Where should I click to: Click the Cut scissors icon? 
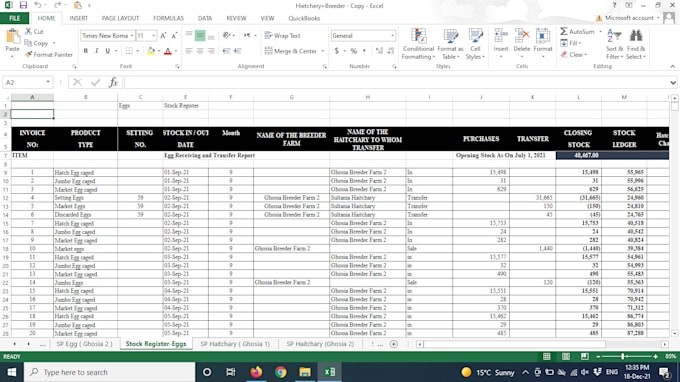[29, 31]
